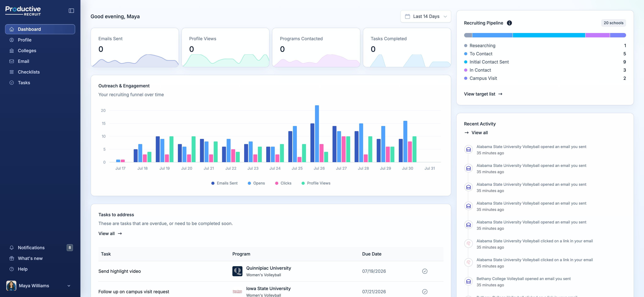644x297 pixels.
Task: Click the Bethany College opened-email activity icon
Action: coord(469,281)
